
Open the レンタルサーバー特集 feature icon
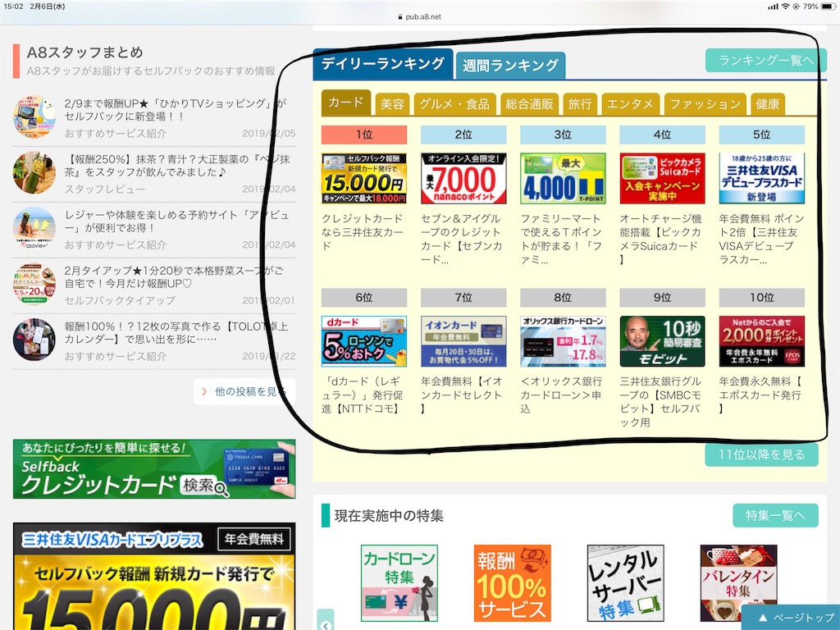tap(626, 583)
